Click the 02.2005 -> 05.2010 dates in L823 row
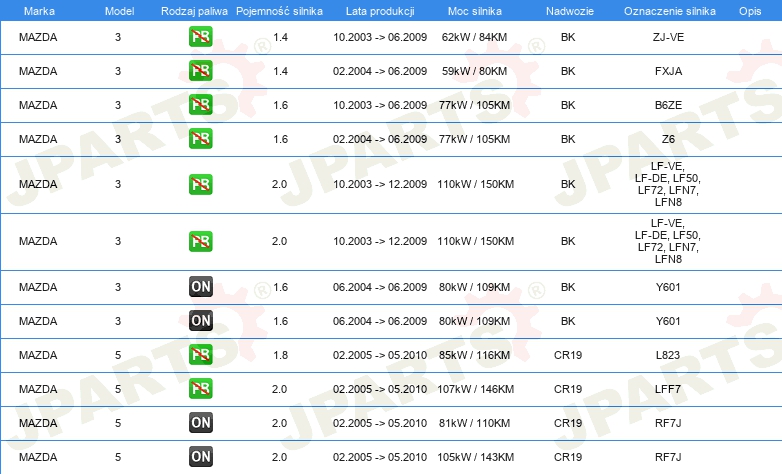This screenshot has width=782, height=474. 380,355
